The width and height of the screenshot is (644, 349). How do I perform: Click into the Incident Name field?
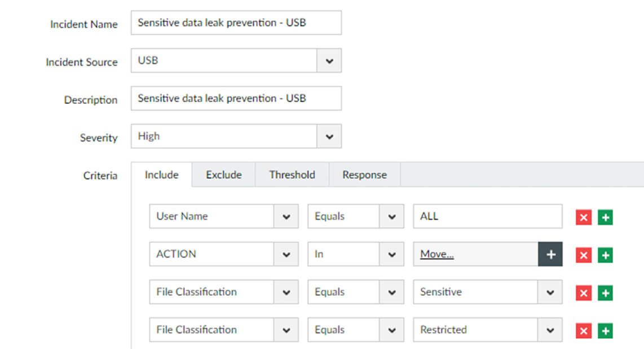click(x=236, y=23)
